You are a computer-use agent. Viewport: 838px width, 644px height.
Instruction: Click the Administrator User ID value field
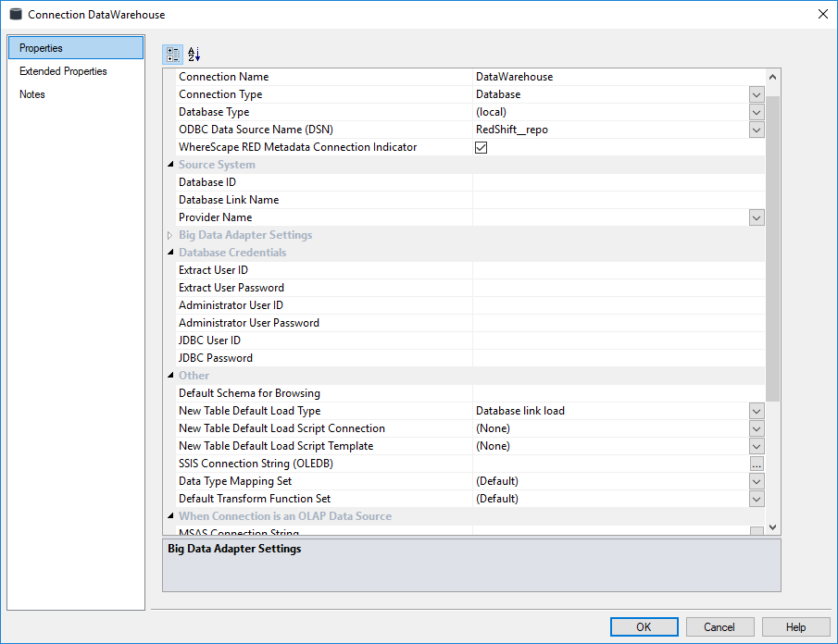[619, 305]
